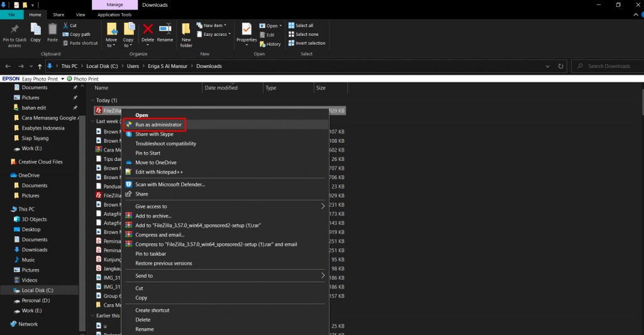Screen dimensions: 644x335
Task: Choose Add to archive...
Action: (x=226, y=216)
